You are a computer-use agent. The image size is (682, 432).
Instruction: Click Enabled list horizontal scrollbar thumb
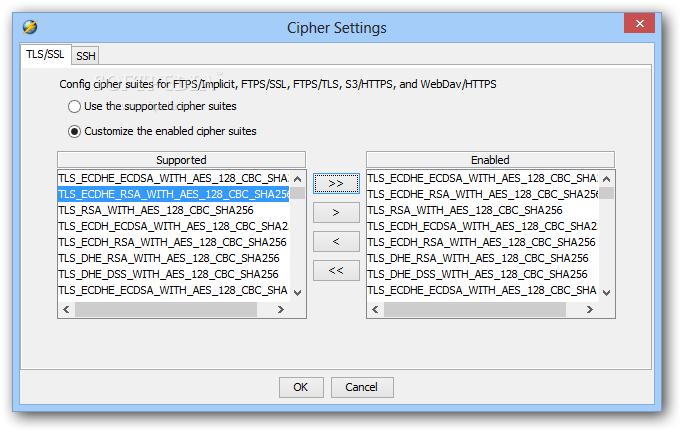pos(475,309)
